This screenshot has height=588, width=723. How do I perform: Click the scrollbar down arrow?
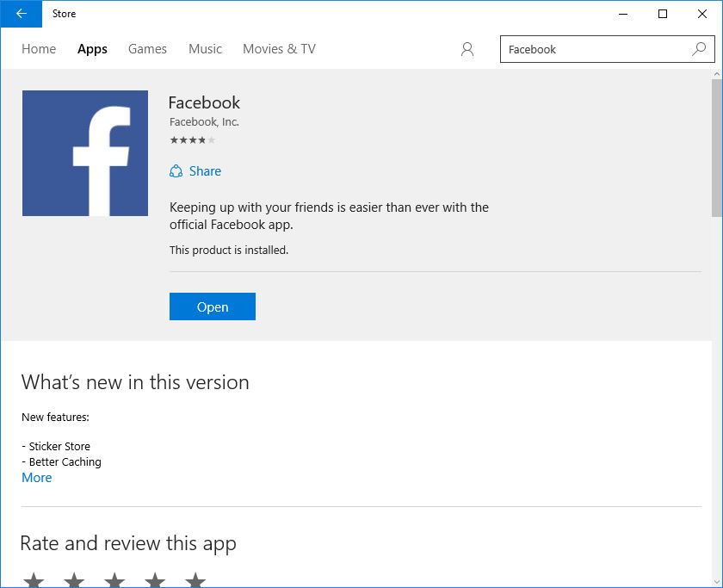coord(717,582)
